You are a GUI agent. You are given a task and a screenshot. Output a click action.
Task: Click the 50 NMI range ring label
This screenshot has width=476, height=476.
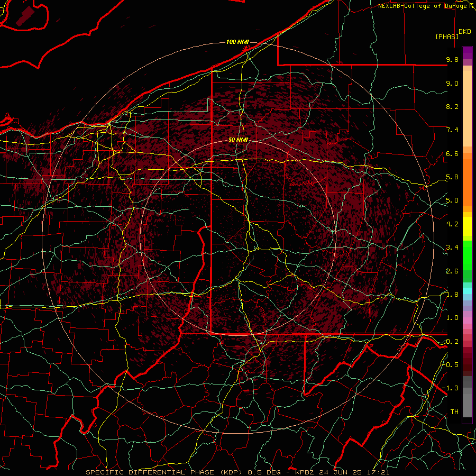pos(238,140)
